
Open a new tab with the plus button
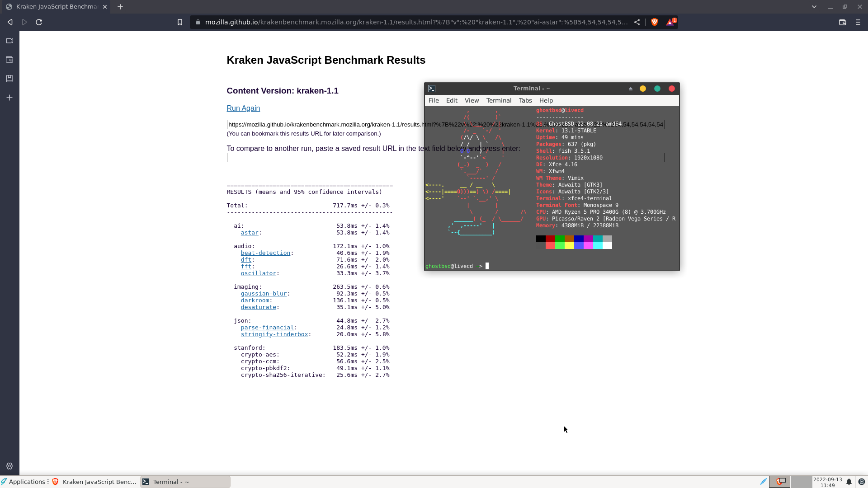120,7
